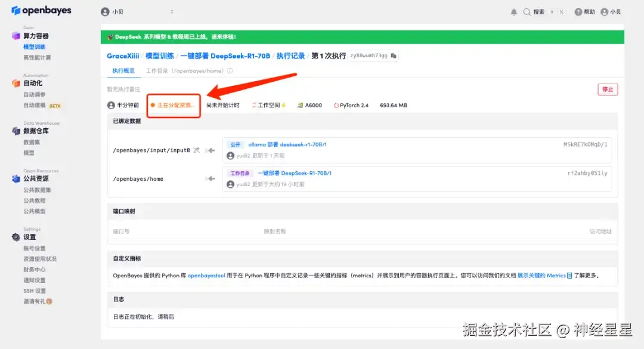Click MSkRE7kOMqD/1 identifier text
The height and width of the screenshot is (349, 644).
[586, 145]
